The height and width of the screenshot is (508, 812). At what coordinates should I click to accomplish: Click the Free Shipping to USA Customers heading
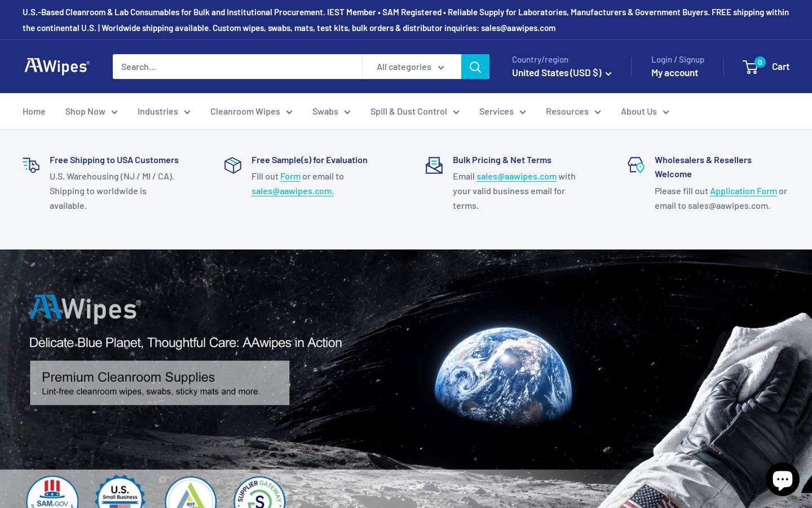click(114, 160)
